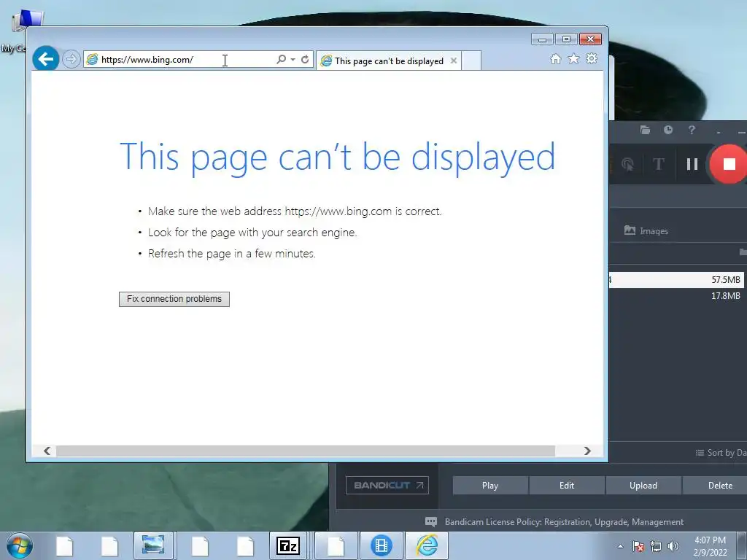The height and width of the screenshot is (560, 747).
Task: Click the Play button in Bandicam
Action: 490,486
